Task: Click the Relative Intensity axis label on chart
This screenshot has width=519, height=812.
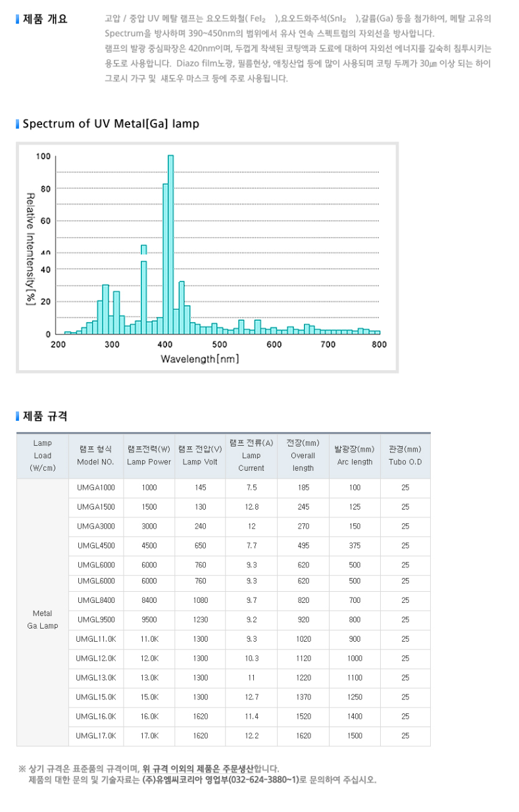Action: pyautogui.click(x=30, y=250)
